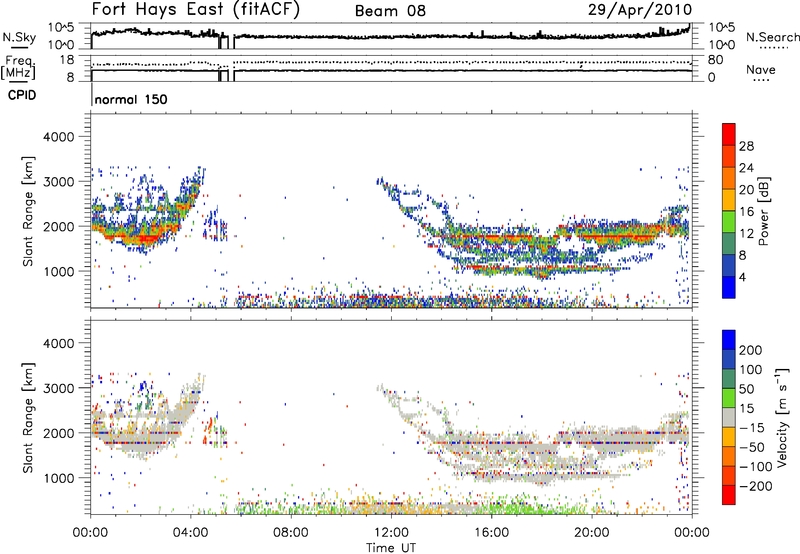Click the power panel "Slant Range [km]" label
Viewport: 800px width, 554px height.
[28, 211]
